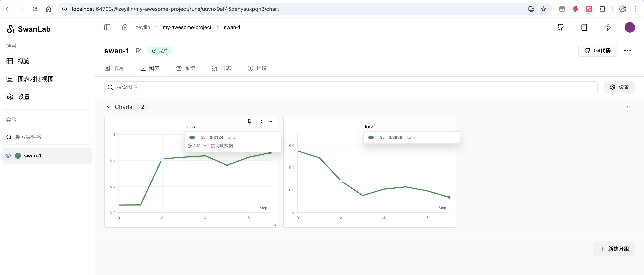Image resolution: width=644 pixels, height=275 pixels.
Task: Switch to the 日志 tab
Action: 221,68
